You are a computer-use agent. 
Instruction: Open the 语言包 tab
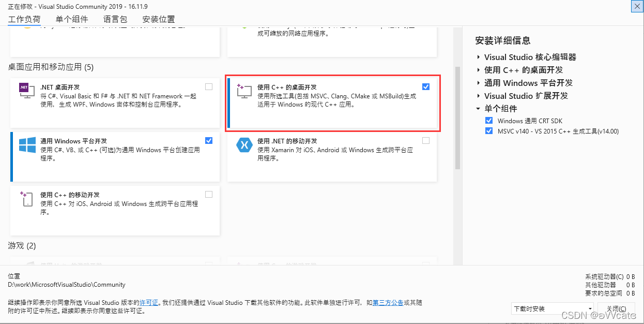click(115, 19)
